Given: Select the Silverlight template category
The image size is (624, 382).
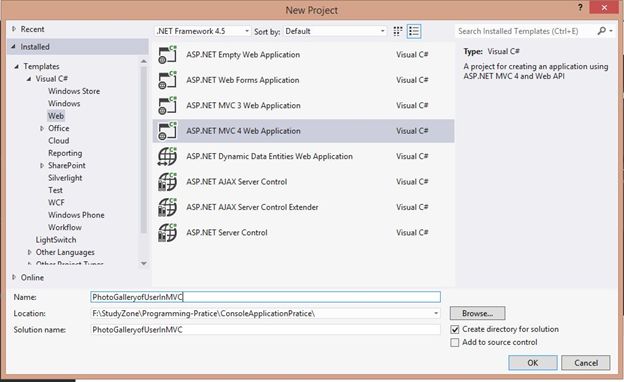Looking at the screenshot, I should point(65,178).
